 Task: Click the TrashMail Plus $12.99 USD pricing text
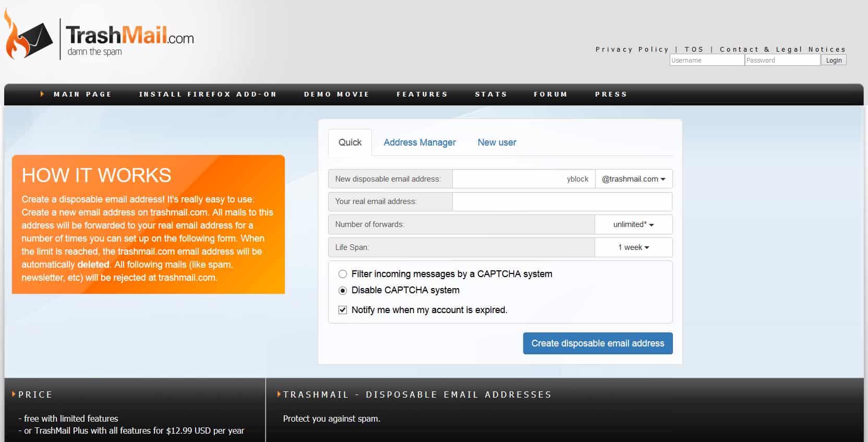pos(131,431)
